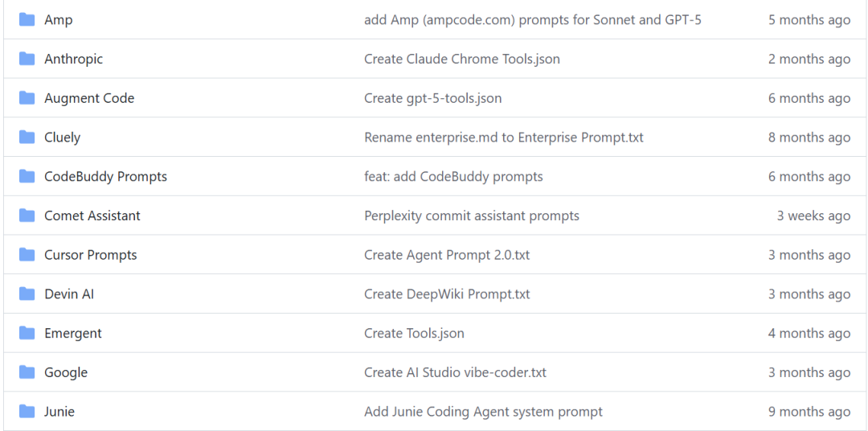
Task: Click the folder icon beside Amp
Action: pyautogui.click(x=27, y=20)
